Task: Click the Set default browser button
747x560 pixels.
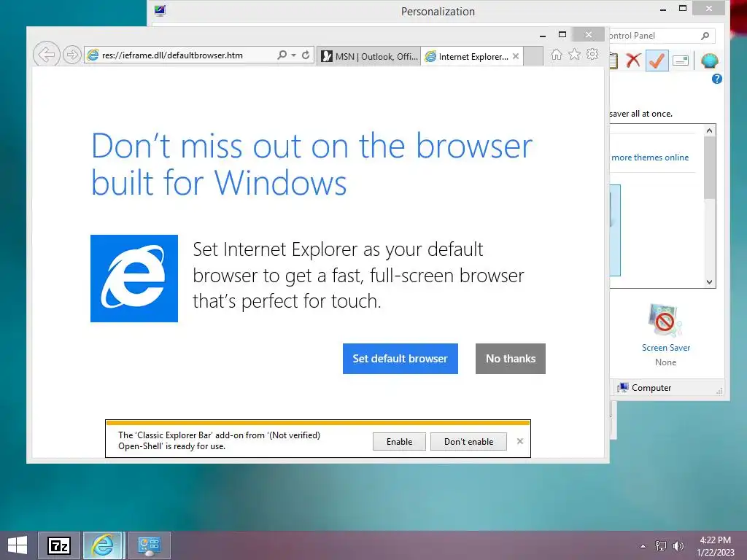Action: (400, 359)
